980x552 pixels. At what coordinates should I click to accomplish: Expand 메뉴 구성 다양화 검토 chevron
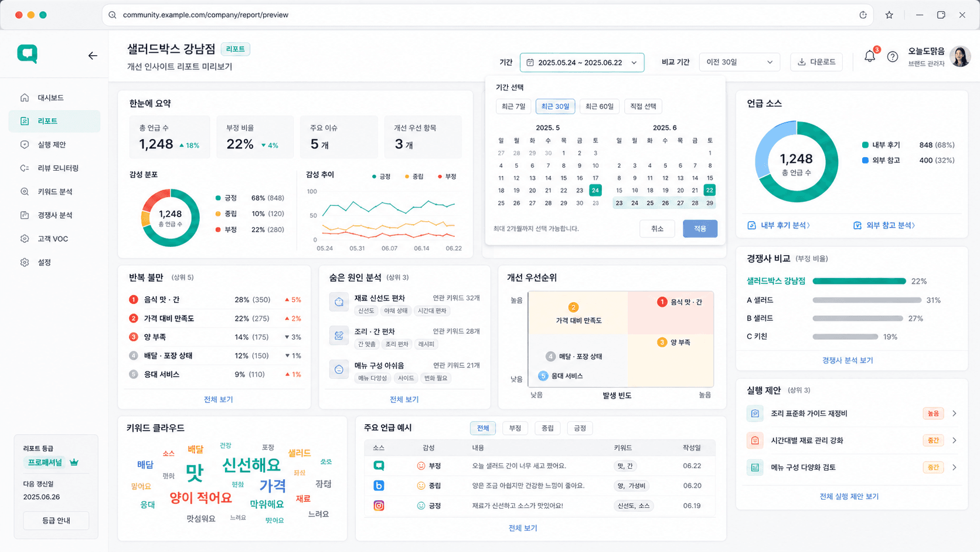pyautogui.click(x=955, y=468)
